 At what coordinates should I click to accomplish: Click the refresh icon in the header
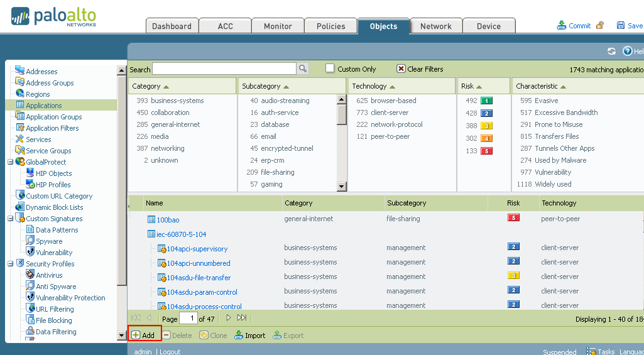(611, 52)
